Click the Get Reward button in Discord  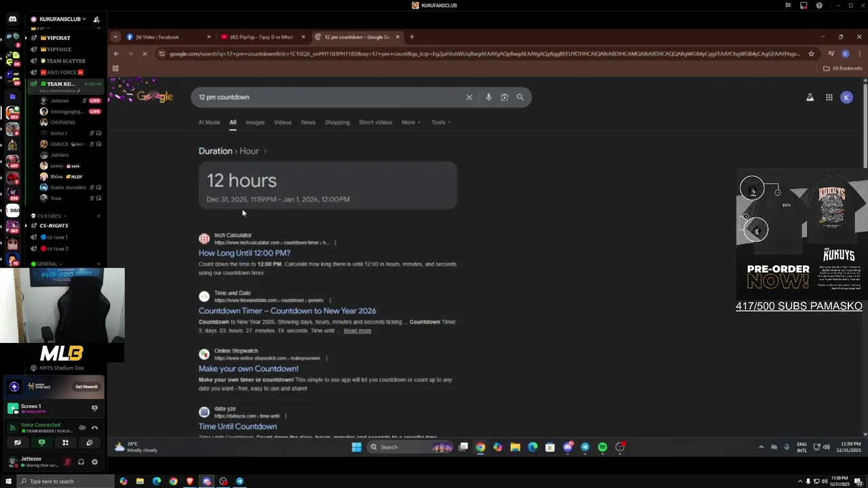click(x=86, y=386)
